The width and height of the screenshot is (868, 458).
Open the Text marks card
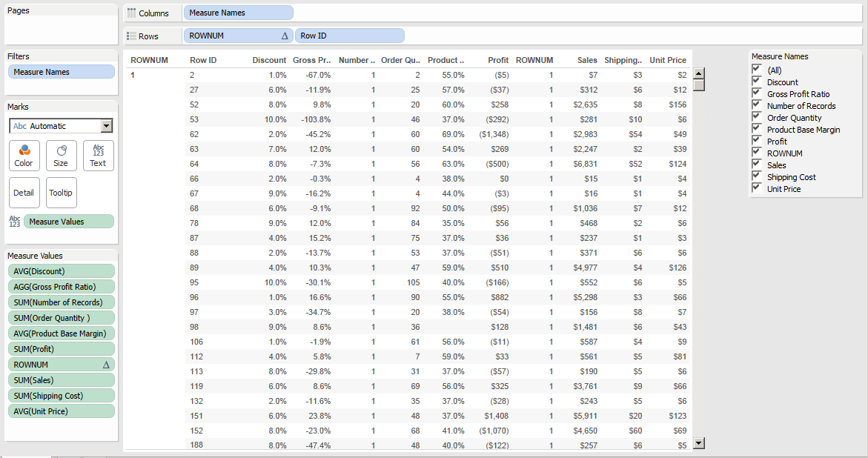click(x=99, y=156)
